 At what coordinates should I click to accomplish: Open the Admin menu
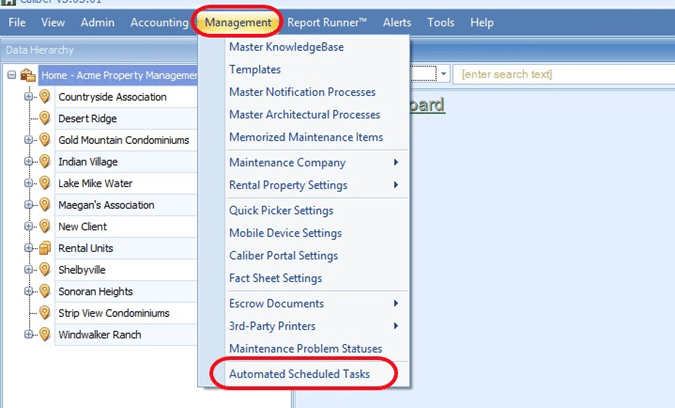pos(98,22)
